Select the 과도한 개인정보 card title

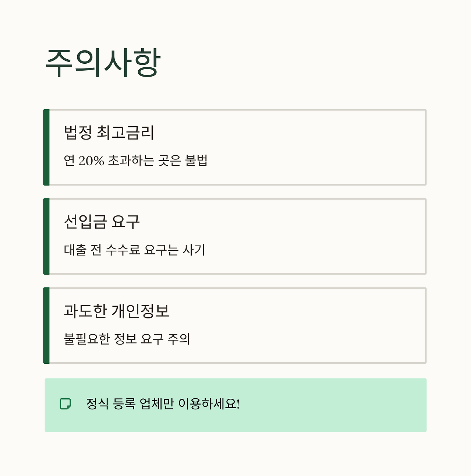[116, 311]
